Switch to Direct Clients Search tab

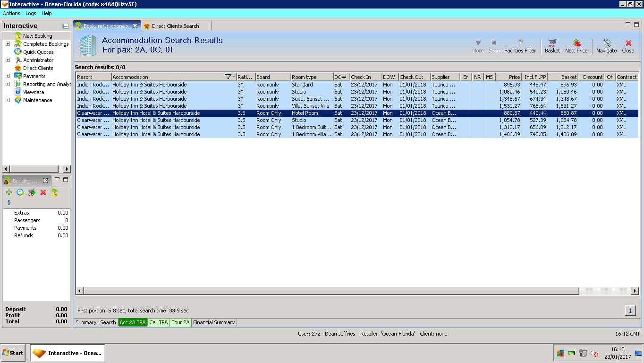coord(176,26)
